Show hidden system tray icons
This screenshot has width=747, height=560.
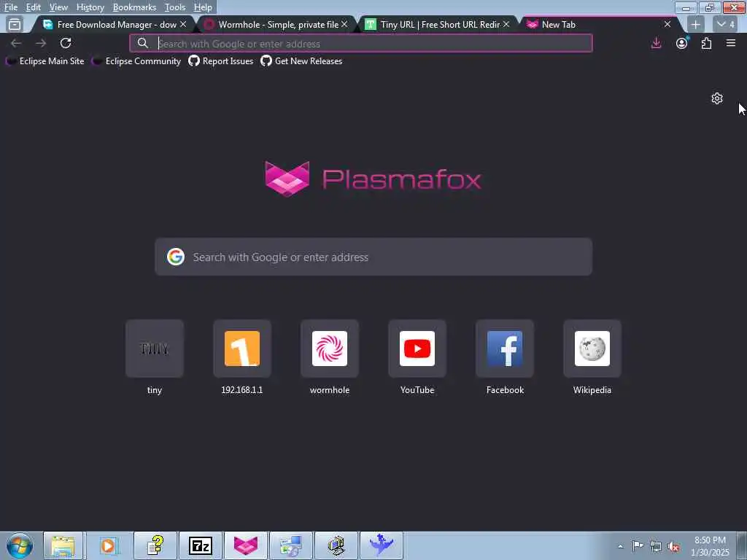click(620, 546)
